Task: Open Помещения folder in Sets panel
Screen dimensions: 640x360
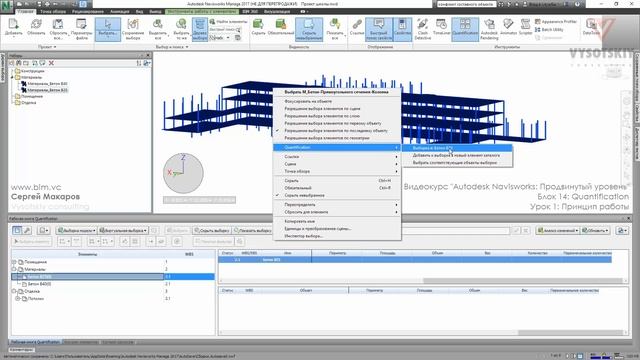Action: pyautogui.click(x=31, y=96)
